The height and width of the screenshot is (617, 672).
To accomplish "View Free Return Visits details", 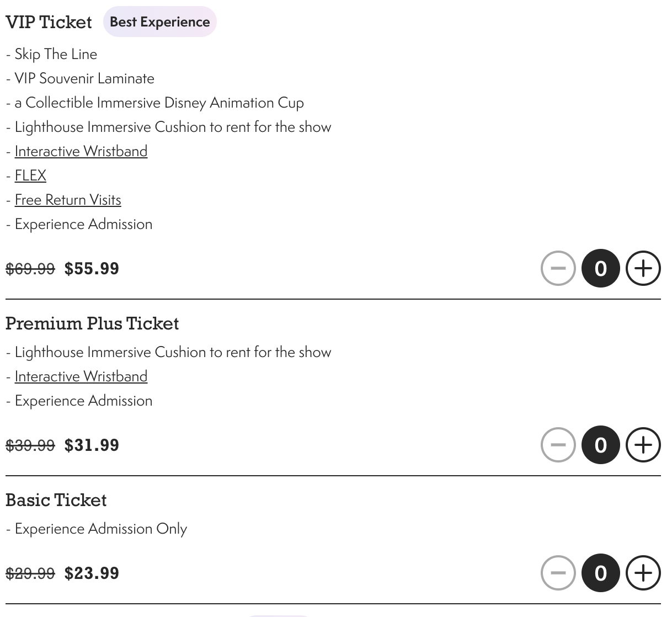I will [68, 199].
